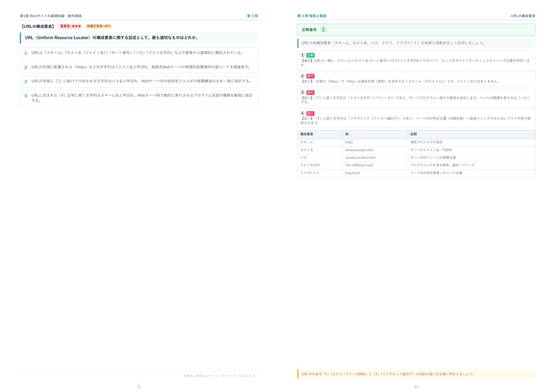Screen dimensions: 555x392
Task: Click the chapter header '第1章 Webサイトの基礎知識・動作環境'
Action: point(50,16)
